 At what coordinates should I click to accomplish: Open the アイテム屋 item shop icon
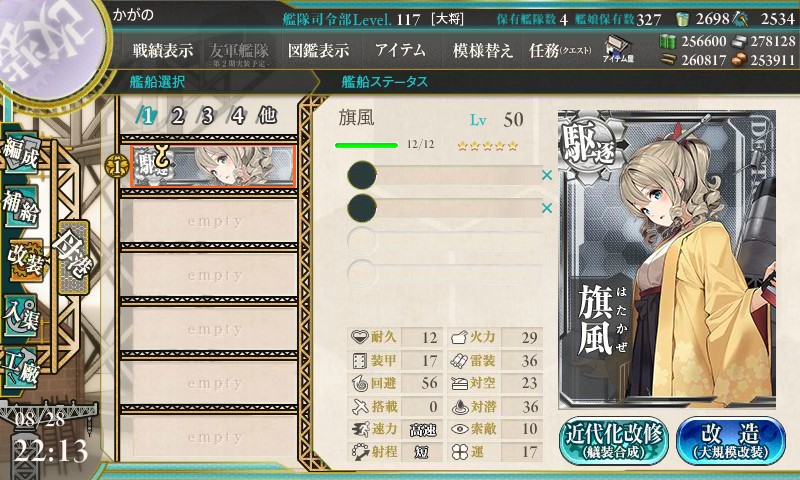(618, 49)
